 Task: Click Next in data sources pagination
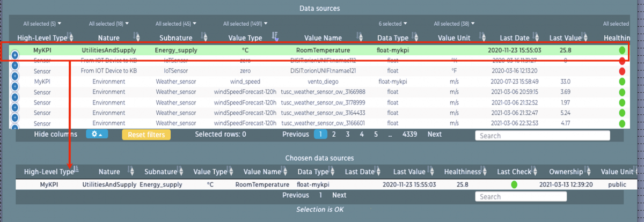(434, 135)
